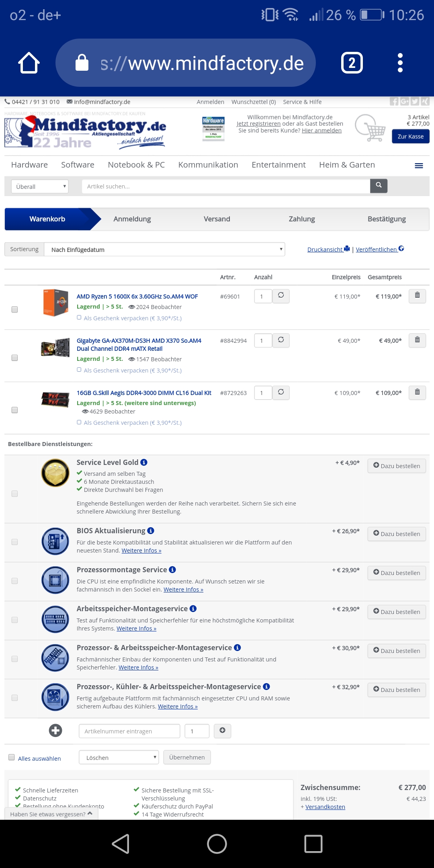
Task: Open the browser three-dot overflow menu
Action: tap(400, 63)
